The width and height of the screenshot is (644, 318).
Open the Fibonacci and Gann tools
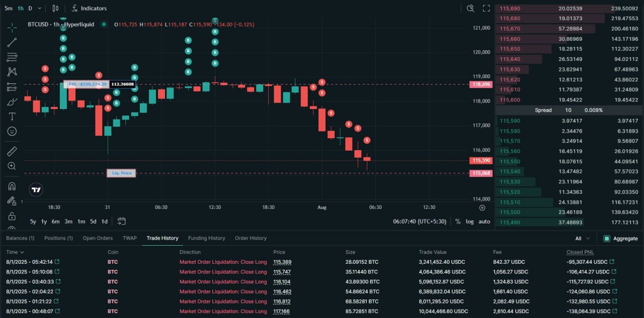12,57
